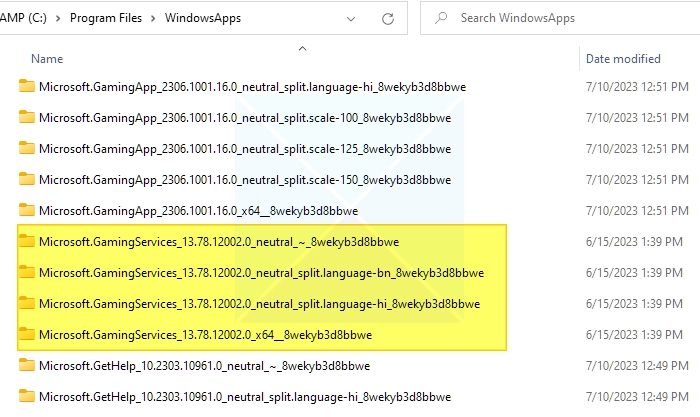This screenshot has width=700, height=417.
Task: Click date 7/10/2023 12:51 PM of GamingApp scale-125
Action: coord(637,149)
